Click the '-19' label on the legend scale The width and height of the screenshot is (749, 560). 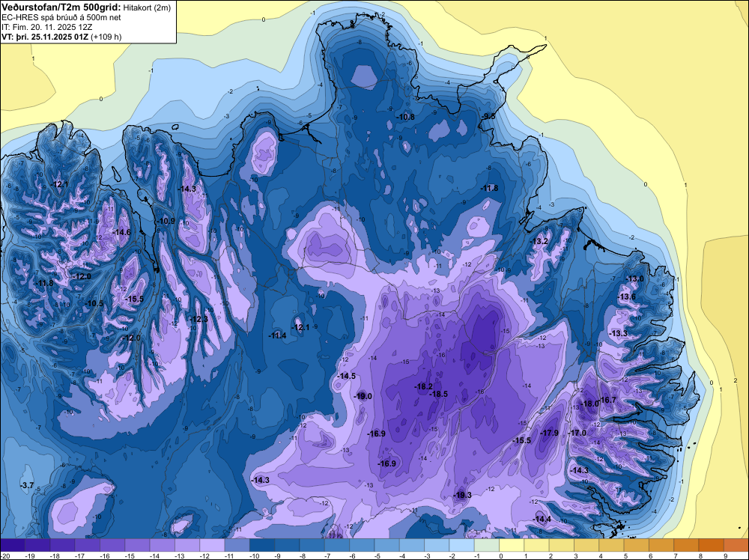[x=30, y=556]
